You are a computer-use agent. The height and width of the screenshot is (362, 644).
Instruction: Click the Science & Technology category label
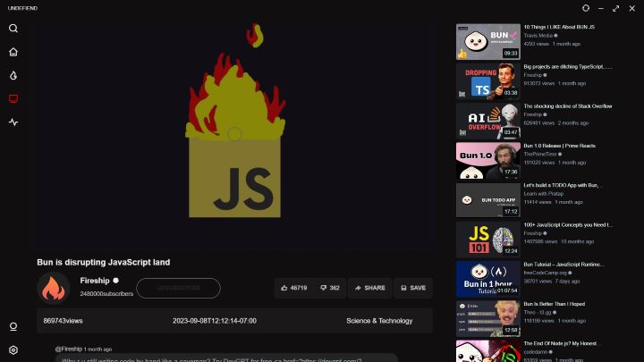[x=379, y=320]
